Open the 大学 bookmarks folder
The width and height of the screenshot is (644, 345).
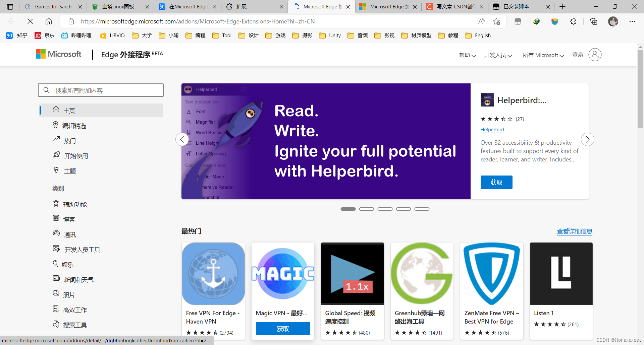coord(142,36)
